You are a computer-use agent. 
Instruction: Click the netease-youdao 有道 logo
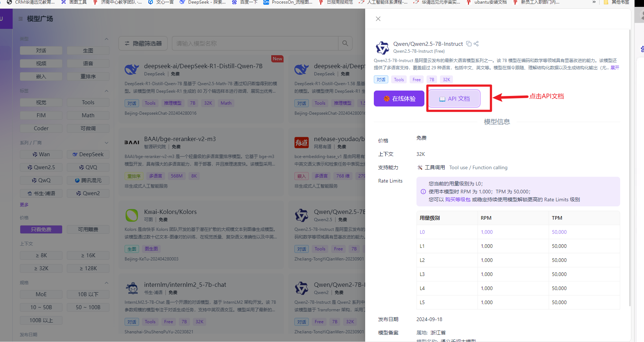(x=302, y=142)
